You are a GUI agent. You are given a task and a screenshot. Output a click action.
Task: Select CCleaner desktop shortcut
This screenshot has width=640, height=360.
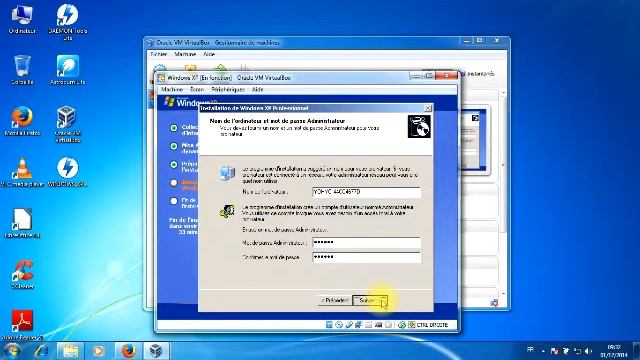tap(22, 274)
